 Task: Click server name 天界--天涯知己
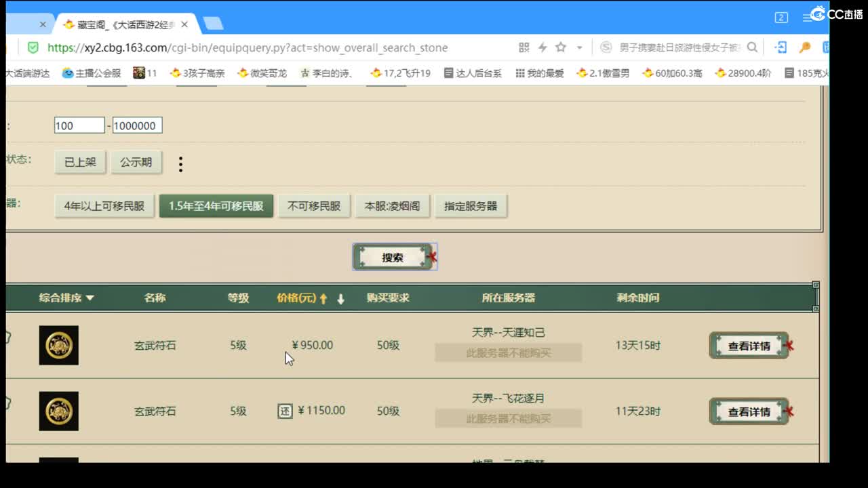[x=509, y=332]
